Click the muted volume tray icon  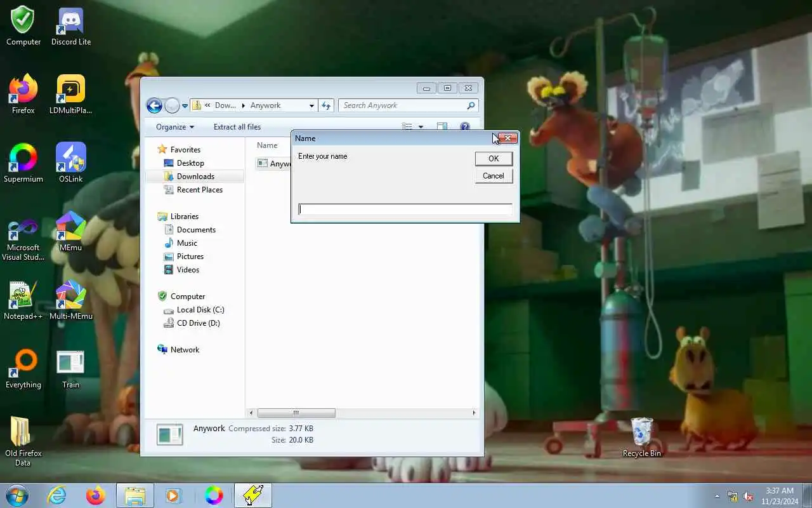749,496
